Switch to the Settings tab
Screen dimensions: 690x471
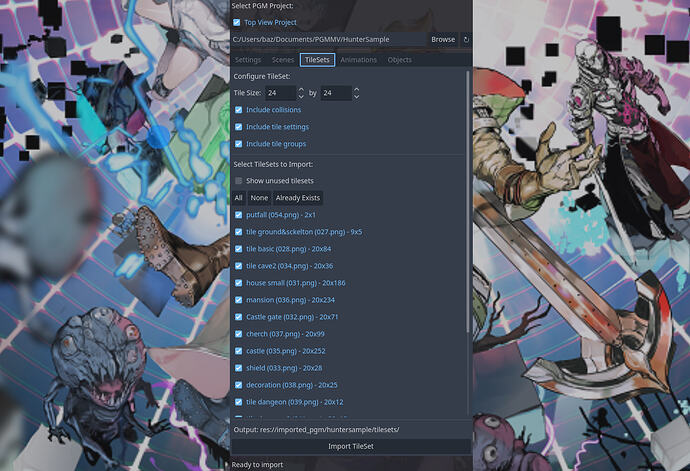point(248,60)
